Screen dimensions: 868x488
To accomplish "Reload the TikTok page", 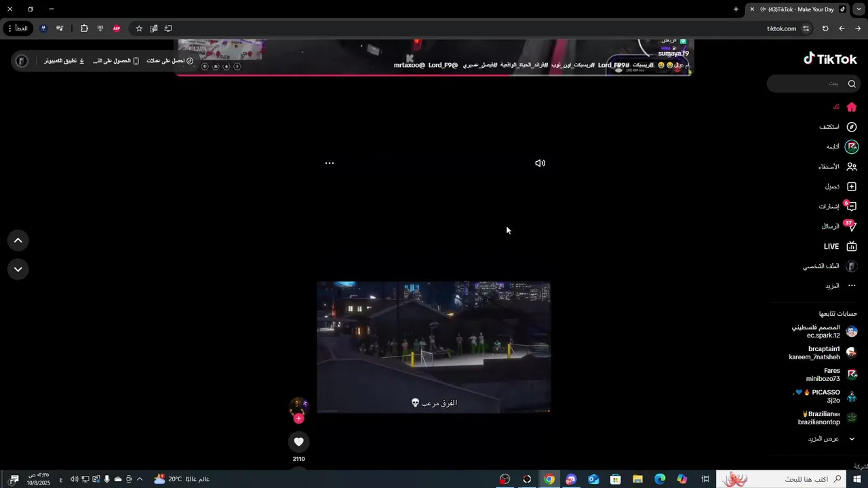I will pos(825,28).
